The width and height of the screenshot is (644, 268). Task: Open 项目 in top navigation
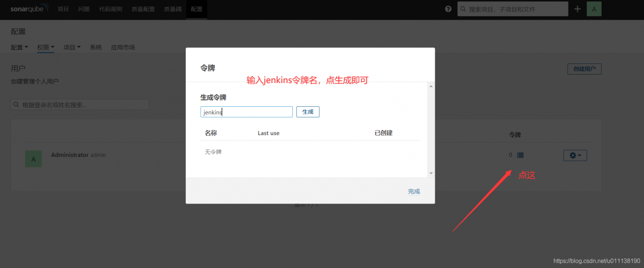[63, 9]
